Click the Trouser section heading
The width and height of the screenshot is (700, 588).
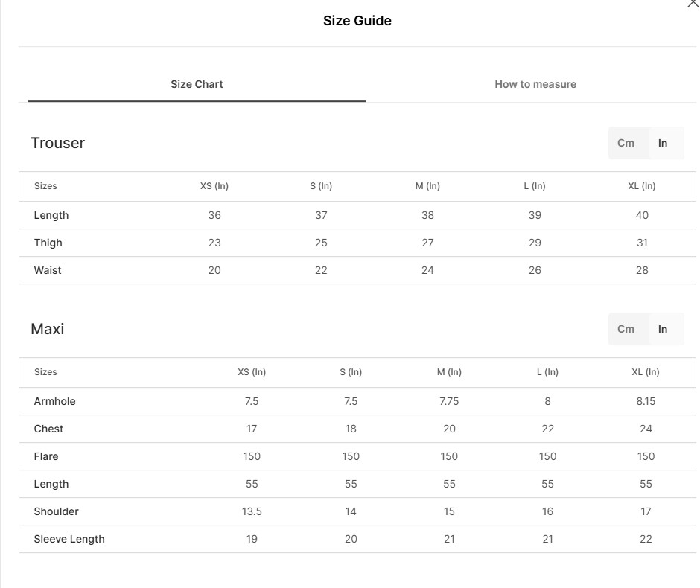[x=58, y=143]
